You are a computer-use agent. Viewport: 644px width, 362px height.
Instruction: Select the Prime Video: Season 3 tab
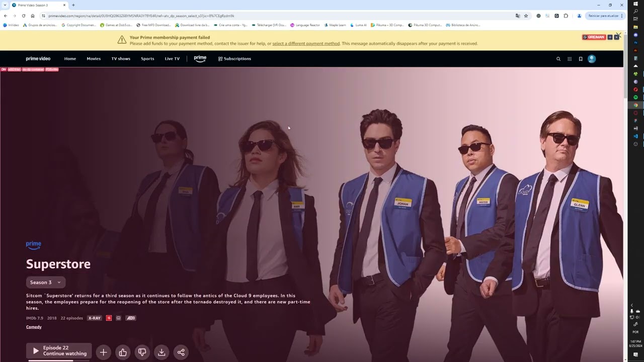tap(39, 5)
